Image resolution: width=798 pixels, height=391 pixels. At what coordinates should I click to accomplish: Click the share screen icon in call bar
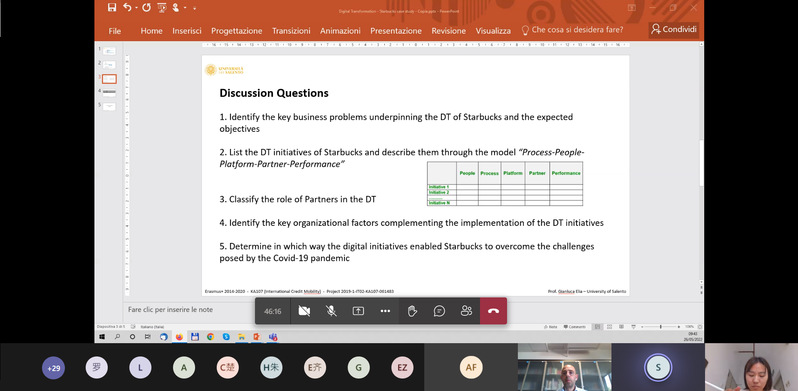pos(358,311)
